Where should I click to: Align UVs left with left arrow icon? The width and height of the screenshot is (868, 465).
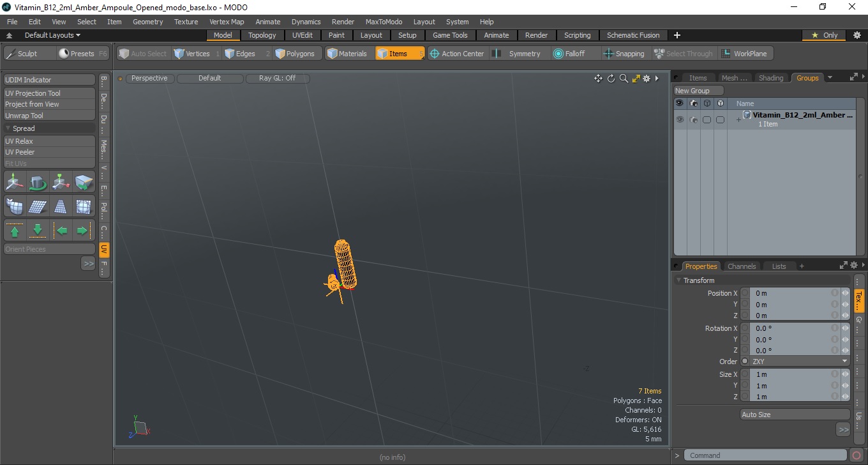[61, 230]
